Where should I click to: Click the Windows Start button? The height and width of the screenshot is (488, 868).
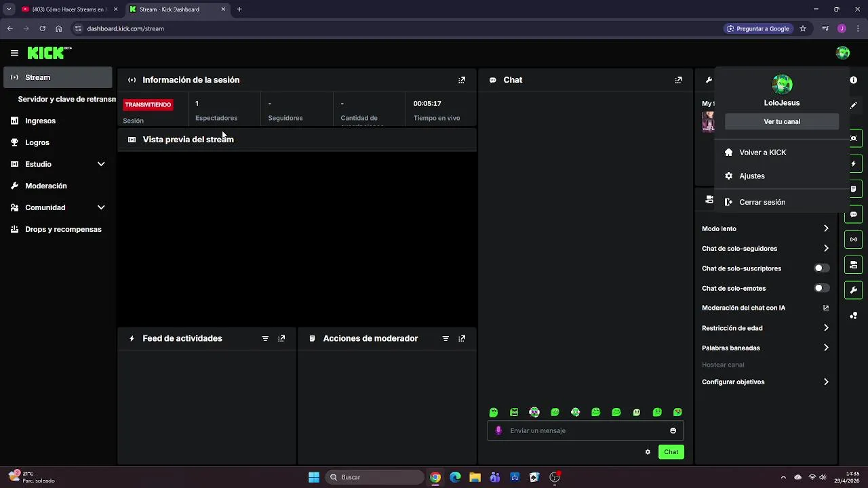coord(314,477)
